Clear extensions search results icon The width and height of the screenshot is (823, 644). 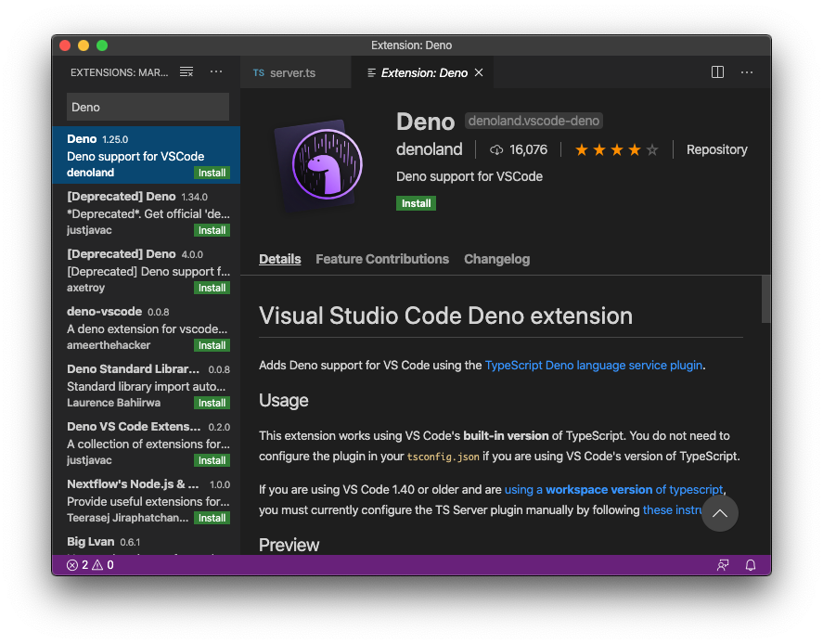[x=186, y=71]
